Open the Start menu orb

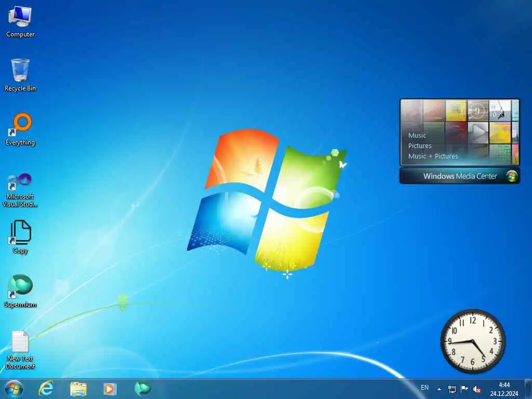[x=14, y=389]
